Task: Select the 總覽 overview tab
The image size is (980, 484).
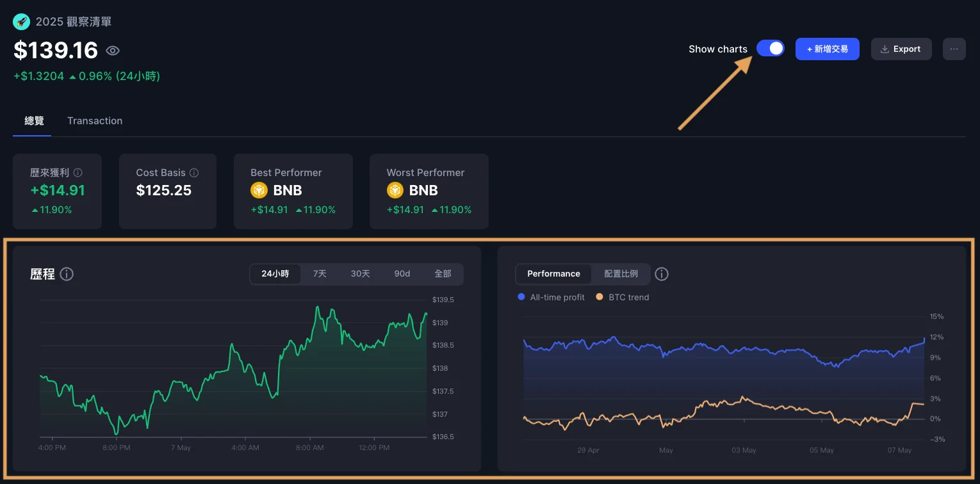Action: tap(34, 121)
